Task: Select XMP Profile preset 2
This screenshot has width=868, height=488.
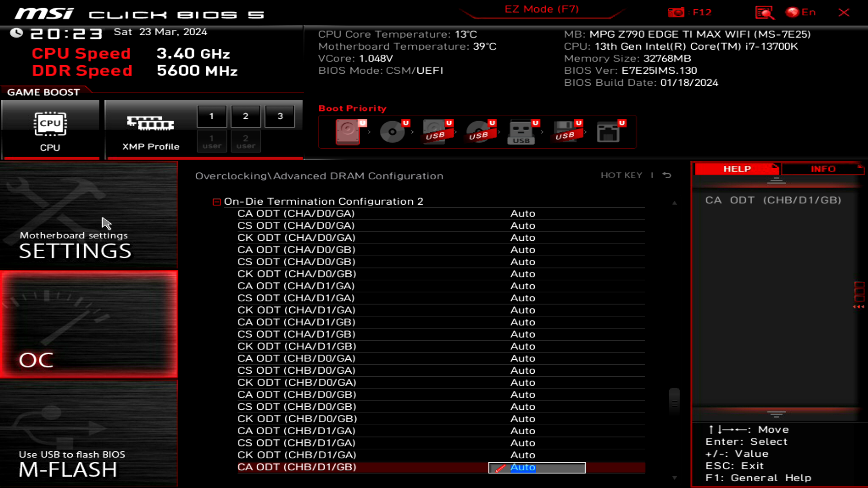Action: (245, 116)
